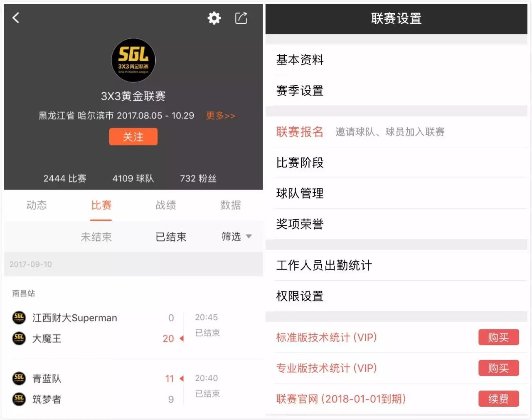This screenshot has height=420, width=532.
Task: Switch to the 战绩 tab
Action: [166, 205]
